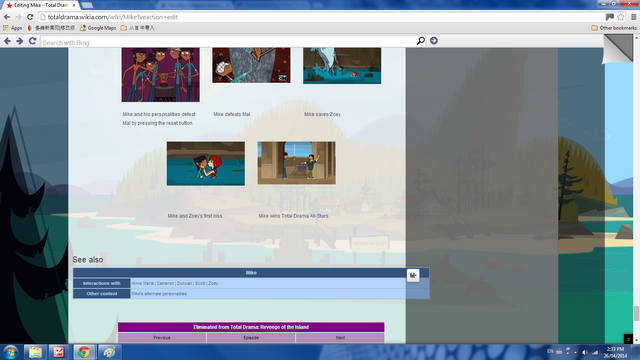This screenshot has width=640, height=360.
Task: Click the toolbar's purple forward arrow
Action: pos(20,41)
